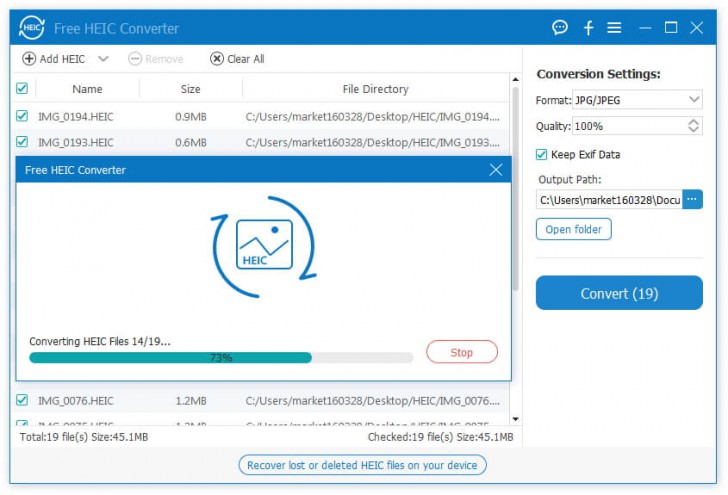Click the IMG_0193 file directory path
This screenshot has height=495, width=728.
click(373, 143)
